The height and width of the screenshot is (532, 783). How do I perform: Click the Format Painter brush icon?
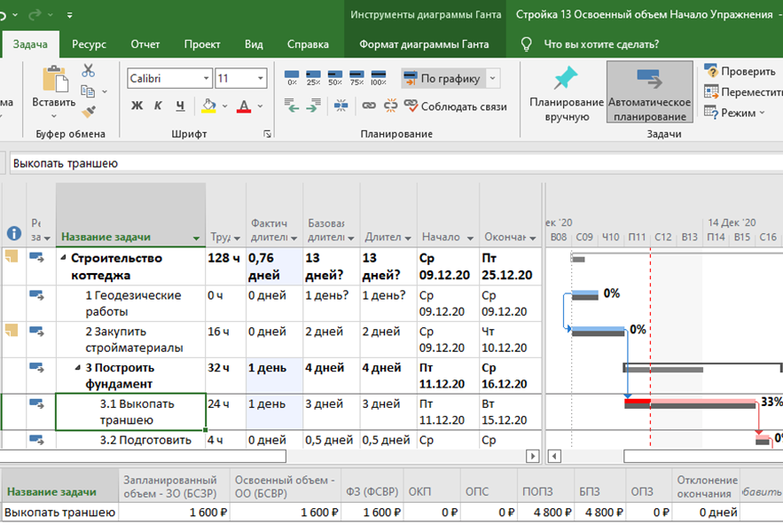coord(88,112)
